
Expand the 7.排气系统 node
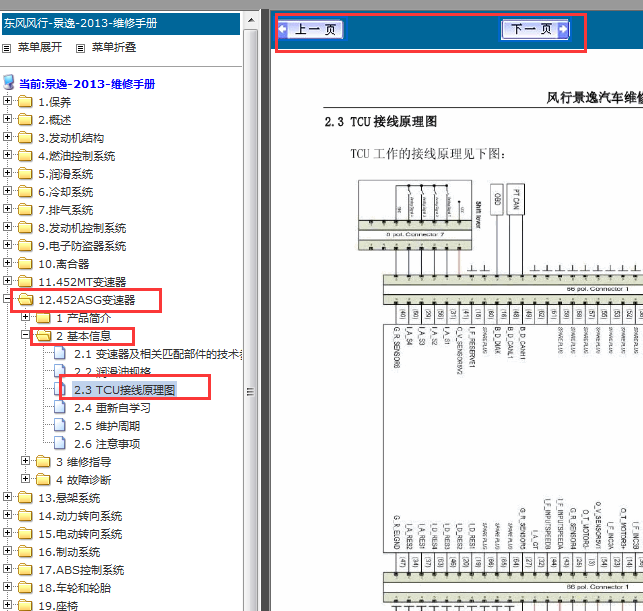[x=7, y=208]
